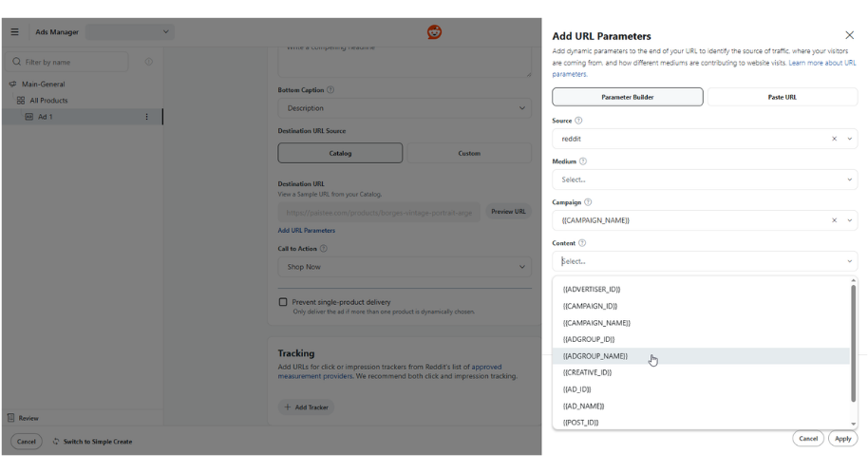868x473 pixels.
Task: Choose {{AD_ID}} from the list
Action: (x=701, y=389)
